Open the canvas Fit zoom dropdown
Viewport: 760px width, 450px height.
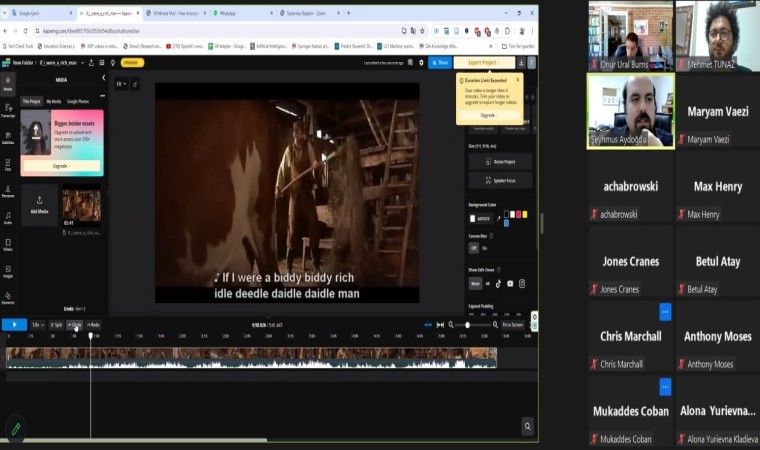point(121,84)
